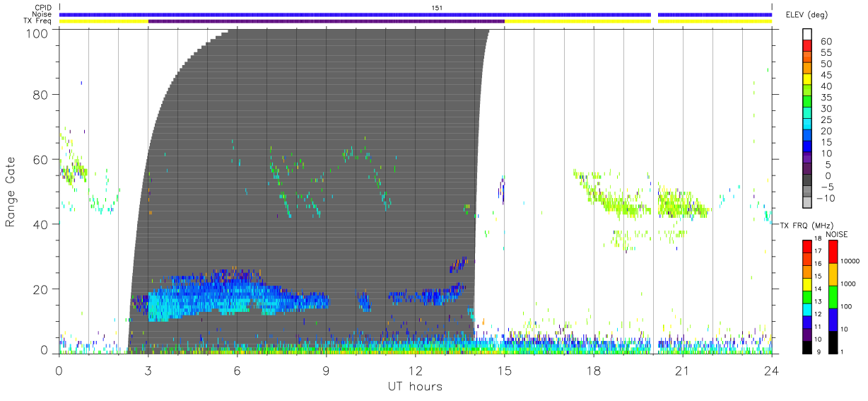This screenshot has height=401, width=868.
Task: Click the 24 tick on UT hours axis
Action: pos(772,369)
